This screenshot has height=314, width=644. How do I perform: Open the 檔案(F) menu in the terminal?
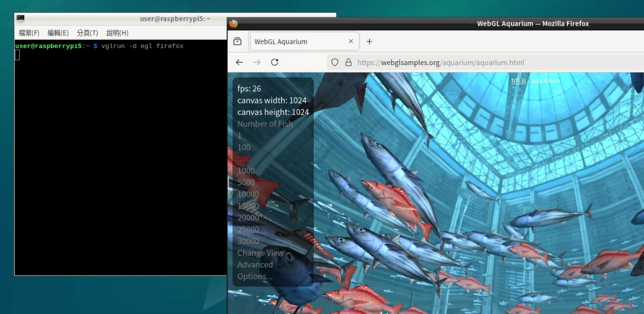point(29,33)
